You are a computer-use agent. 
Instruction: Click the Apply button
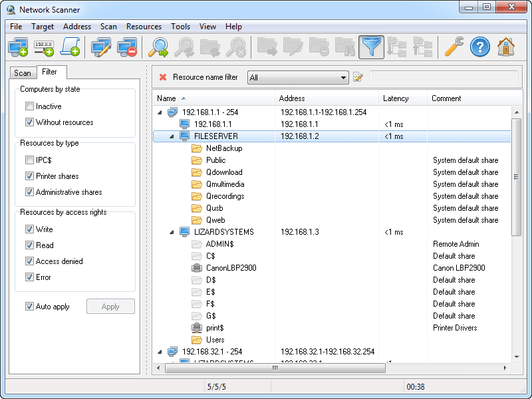[x=110, y=307]
